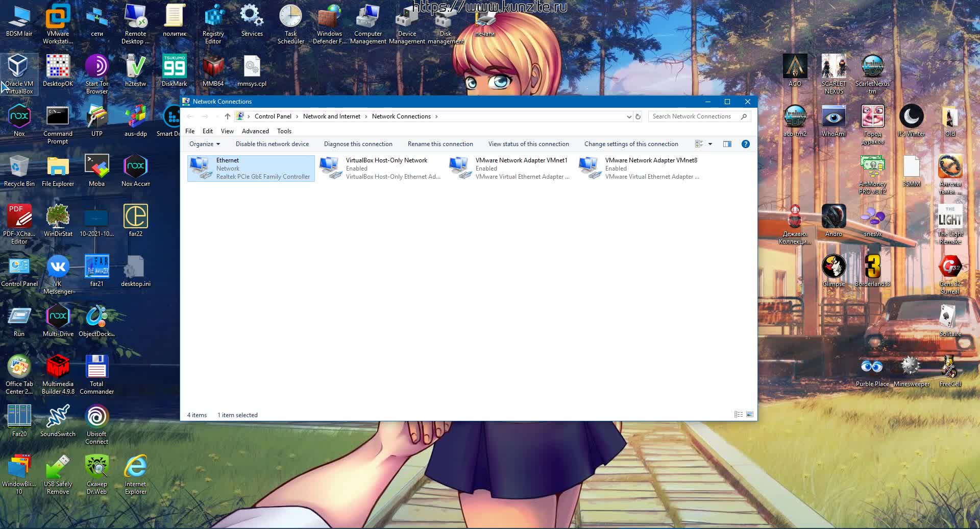Open the Tools menu

tap(284, 131)
